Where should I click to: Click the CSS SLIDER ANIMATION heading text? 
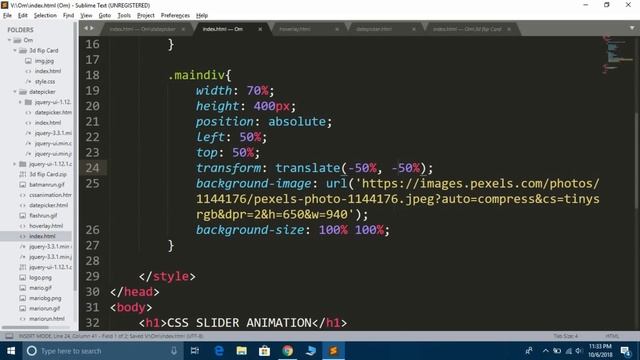(239, 323)
